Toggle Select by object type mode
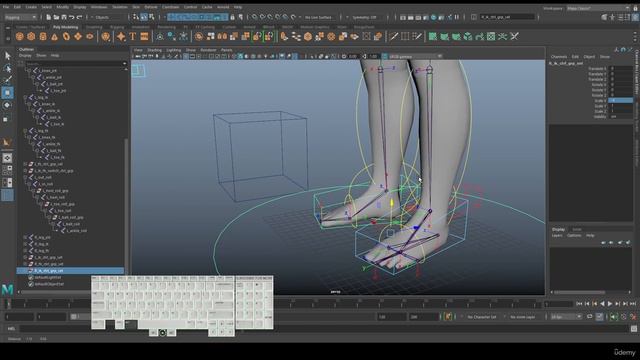This screenshot has width=640, height=360. [x=144, y=17]
